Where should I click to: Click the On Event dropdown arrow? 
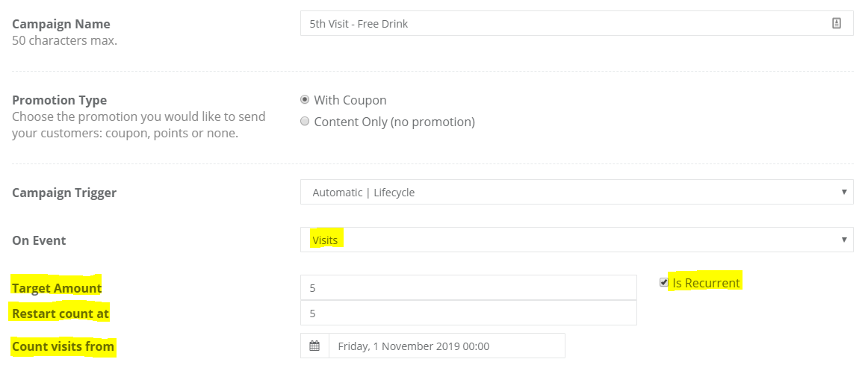click(843, 240)
